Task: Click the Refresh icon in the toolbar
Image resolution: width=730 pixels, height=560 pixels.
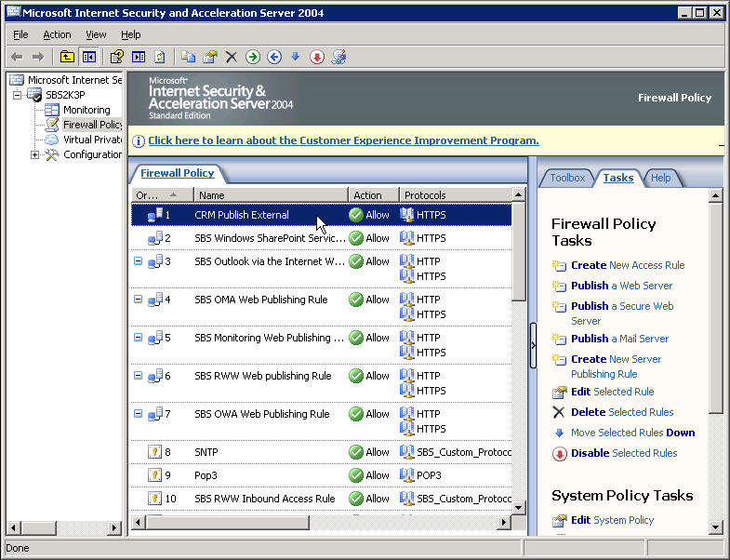Action: (x=160, y=58)
